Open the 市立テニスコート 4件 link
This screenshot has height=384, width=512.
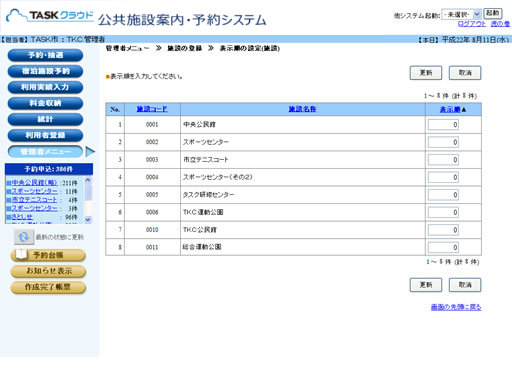tap(34, 199)
